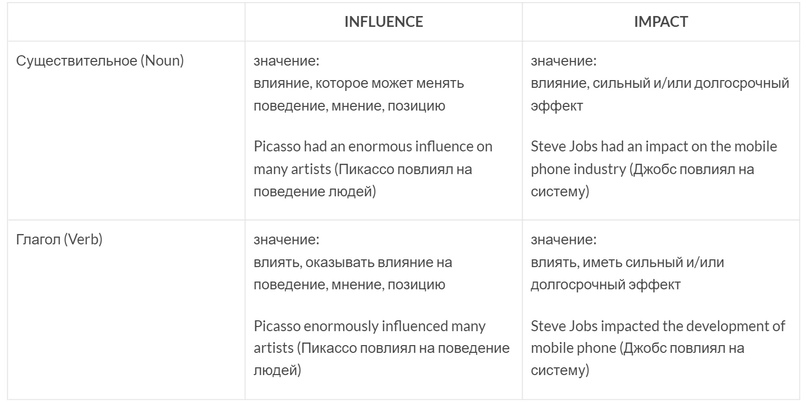Select the Глагол (Verb) row label
Screen dimensions: 807x404
59,239
